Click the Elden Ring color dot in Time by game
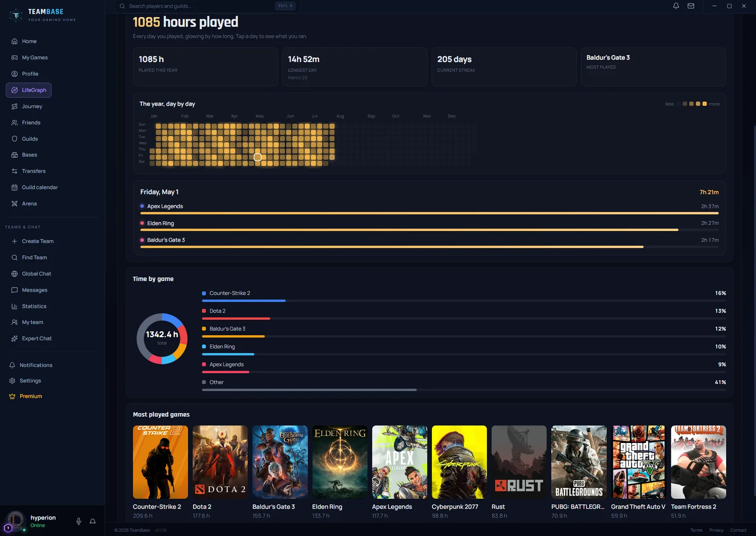Viewport: 756px width, 536px height. (204, 347)
